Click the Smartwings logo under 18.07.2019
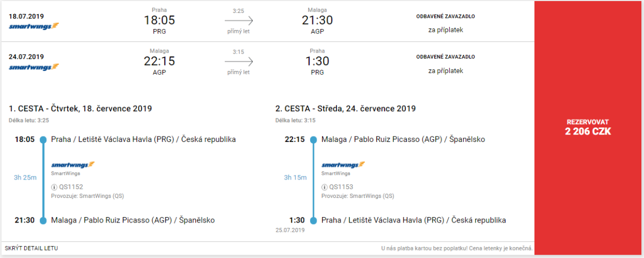The height and width of the screenshot is (258, 644). [x=34, y=26]
